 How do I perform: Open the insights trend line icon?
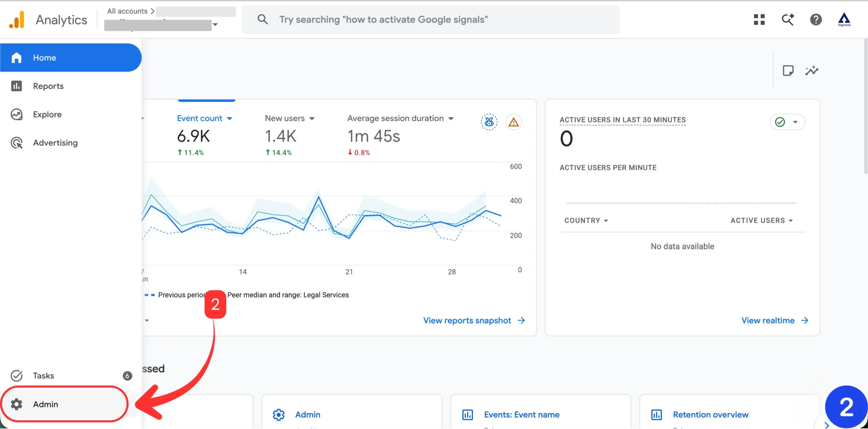pyautogui.click(x=812, y=71)
